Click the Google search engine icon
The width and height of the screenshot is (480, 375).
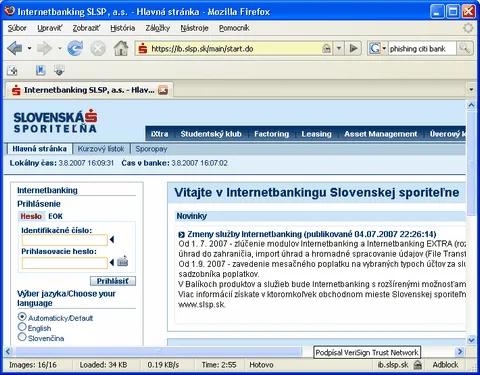(x=374, y=49)
